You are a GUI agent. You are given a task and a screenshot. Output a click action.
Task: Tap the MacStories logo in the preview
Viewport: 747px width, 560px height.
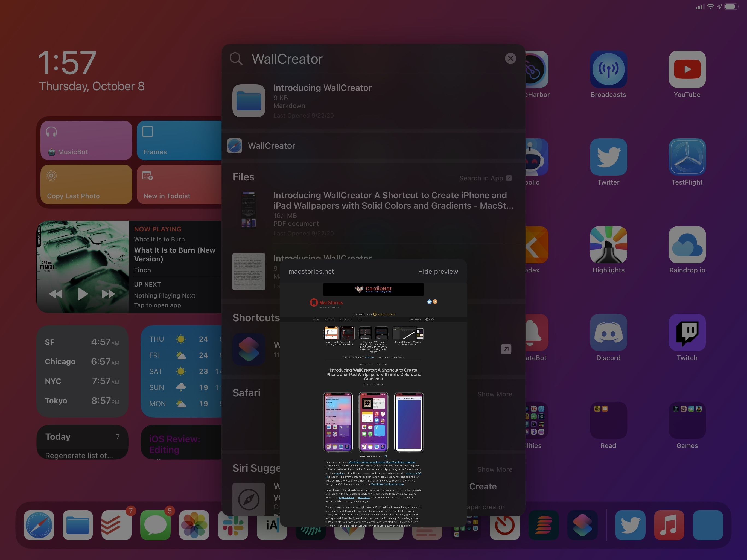[326, 303]
